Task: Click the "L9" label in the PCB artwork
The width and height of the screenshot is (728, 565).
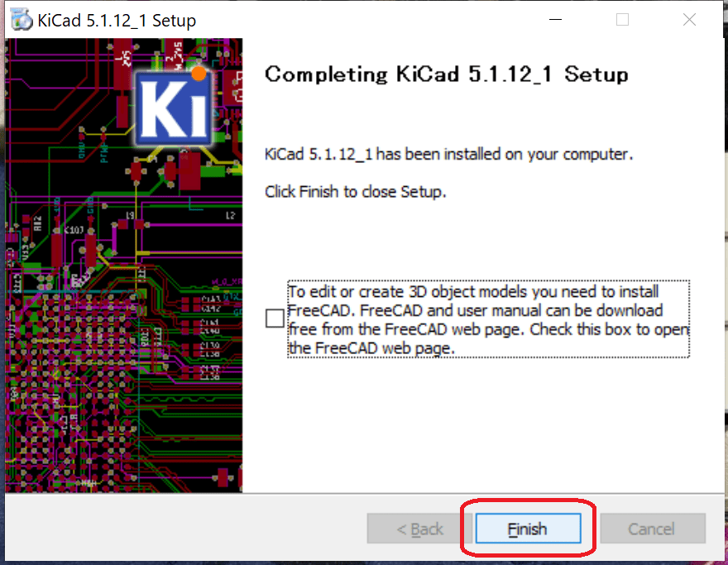Action: (x=131, y=215)
